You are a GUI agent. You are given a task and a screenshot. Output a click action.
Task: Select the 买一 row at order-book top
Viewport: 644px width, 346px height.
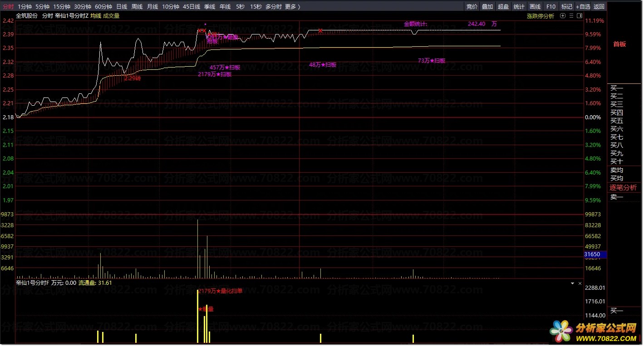617,88
